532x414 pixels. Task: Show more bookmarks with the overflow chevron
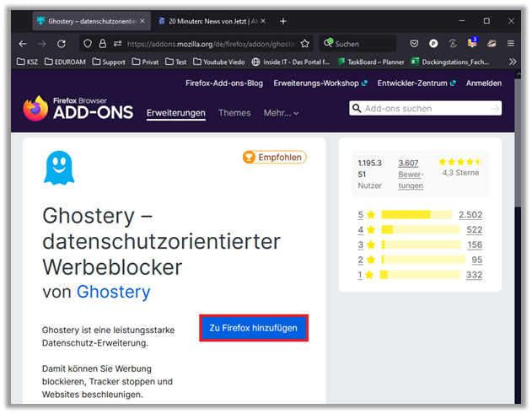point(512,62)
